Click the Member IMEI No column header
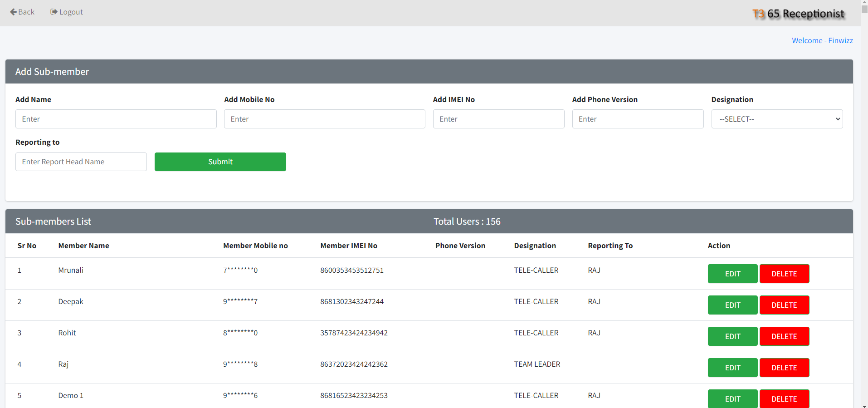Viewport: 868px width, 408px height. pyautogui.click(x=349, y=246)
